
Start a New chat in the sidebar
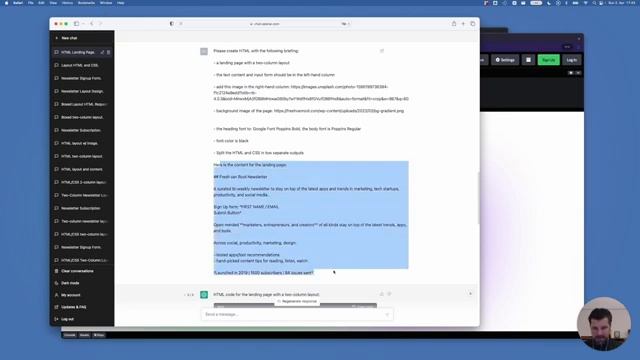point(82,38)
